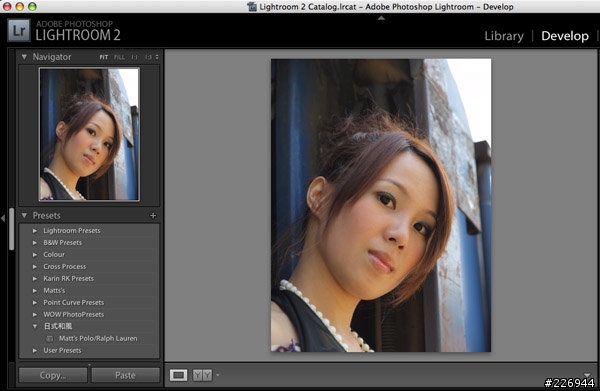This screenshot has height=391, width=600.
Task: Expand the Colour presets folder
Action: [35, 255]
